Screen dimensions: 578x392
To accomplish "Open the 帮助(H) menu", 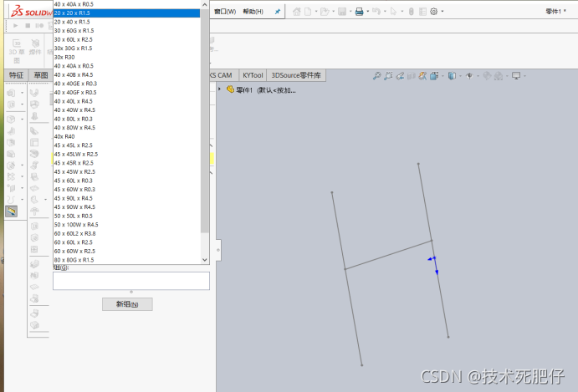I will pos(253,12).
